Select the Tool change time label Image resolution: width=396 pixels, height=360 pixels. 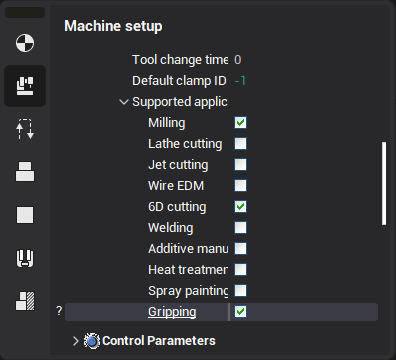180,60
